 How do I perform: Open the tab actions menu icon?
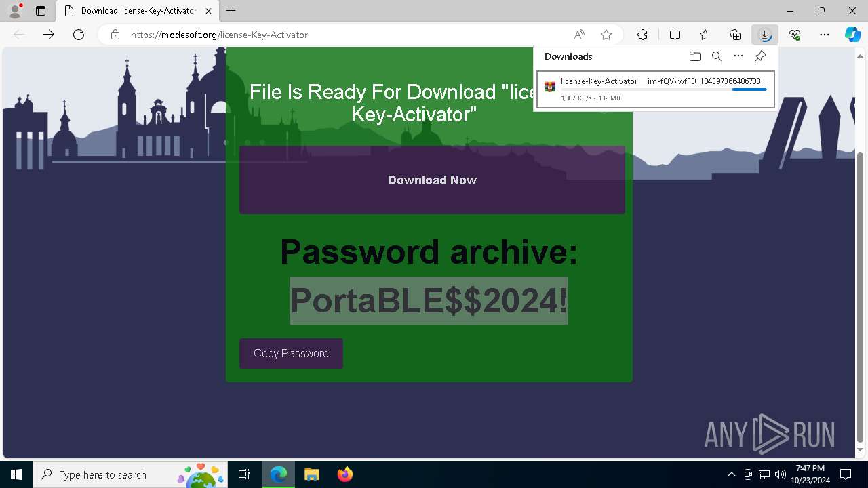(x=41, y=11)
